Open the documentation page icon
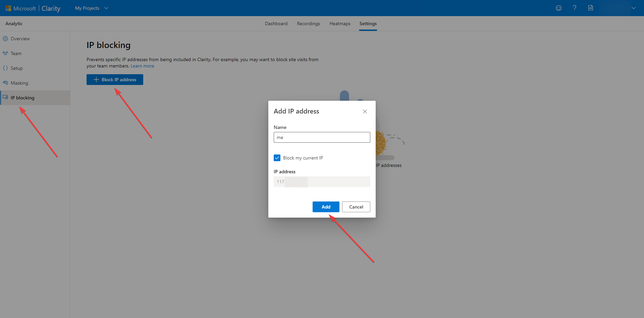644x318 pixels. 591,8
